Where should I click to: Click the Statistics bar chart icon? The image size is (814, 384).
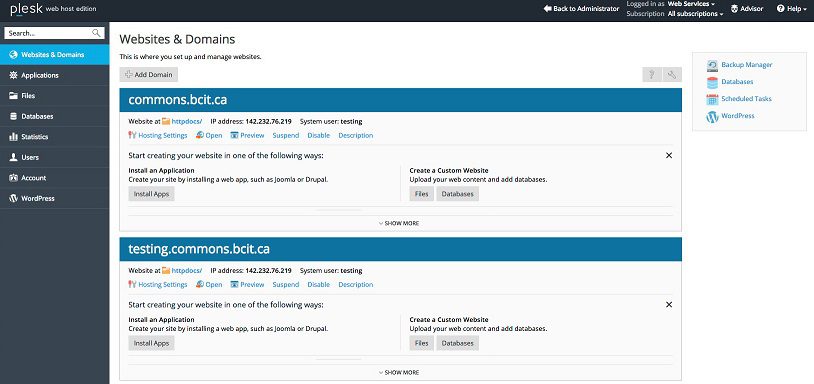[x=13, y=136]
